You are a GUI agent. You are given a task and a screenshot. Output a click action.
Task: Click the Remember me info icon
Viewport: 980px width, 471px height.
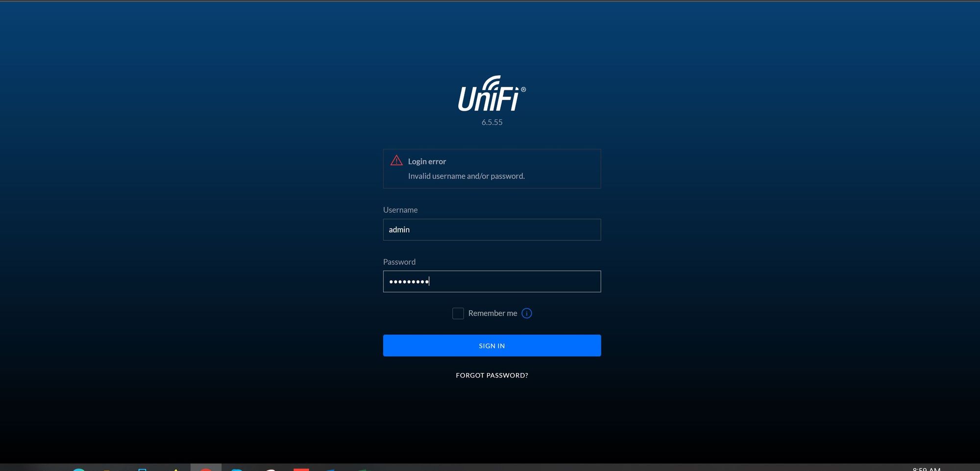tap(527, 313)
